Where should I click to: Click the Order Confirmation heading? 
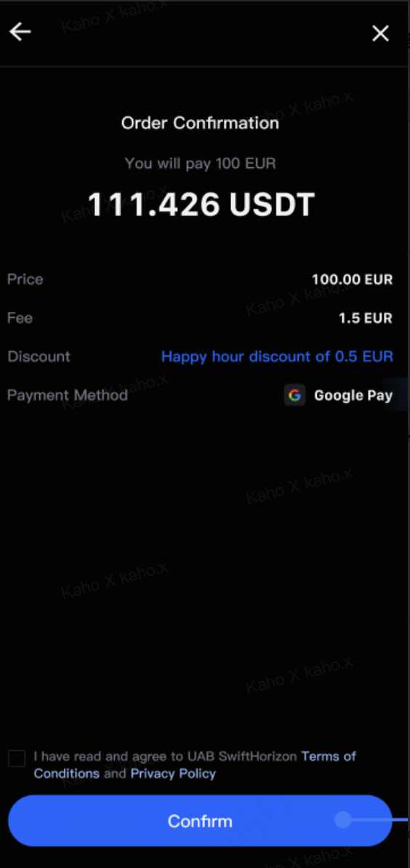[200, 123]
